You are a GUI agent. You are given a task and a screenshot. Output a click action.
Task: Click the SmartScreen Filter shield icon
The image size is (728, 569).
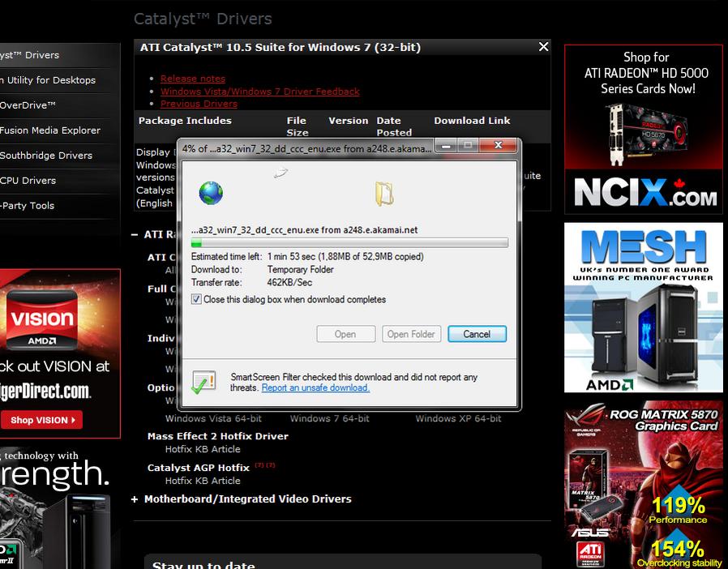pos(203,382)
